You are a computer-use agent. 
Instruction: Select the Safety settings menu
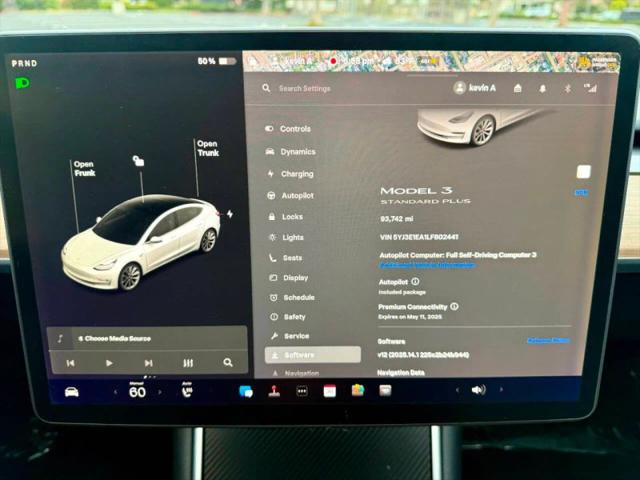(x=288, y=317)
